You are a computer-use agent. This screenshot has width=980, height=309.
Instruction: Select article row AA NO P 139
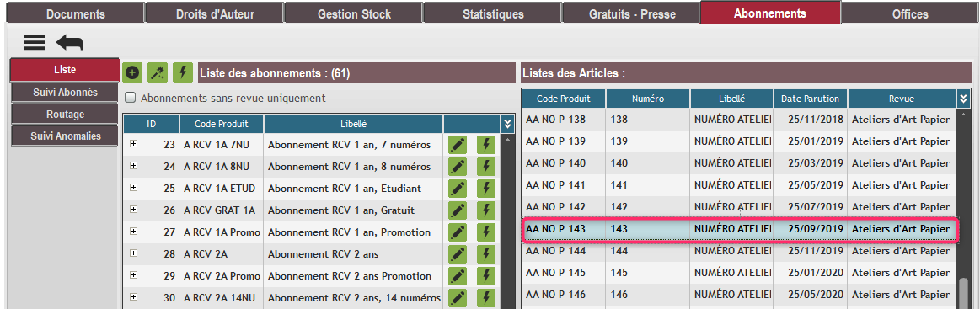[x=740, y=141]
